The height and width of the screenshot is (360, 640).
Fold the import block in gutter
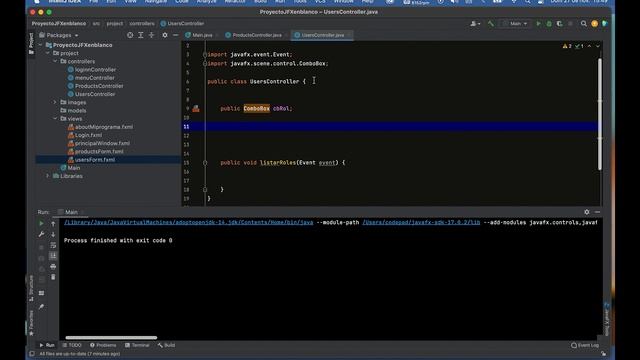point(205,54)
